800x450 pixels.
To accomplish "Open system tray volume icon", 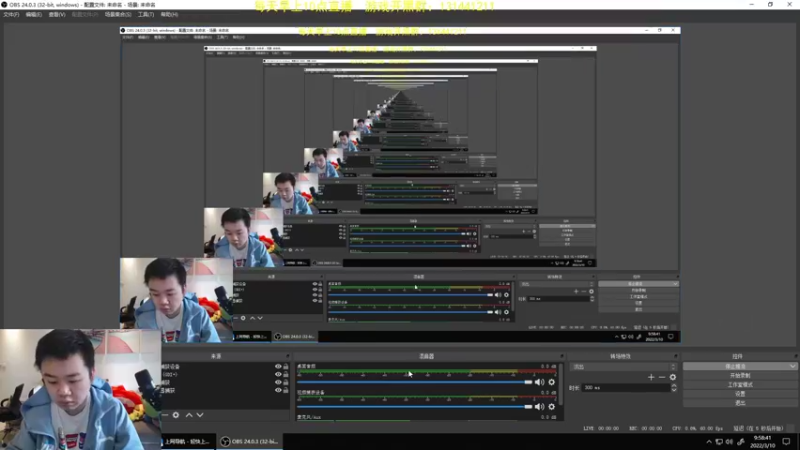I will pos(729,442).
